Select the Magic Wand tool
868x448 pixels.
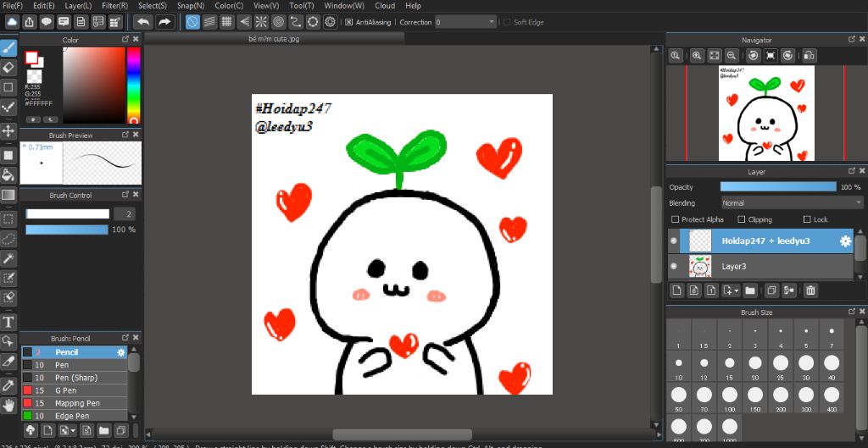pyautogui.click(x=8, y=257)
